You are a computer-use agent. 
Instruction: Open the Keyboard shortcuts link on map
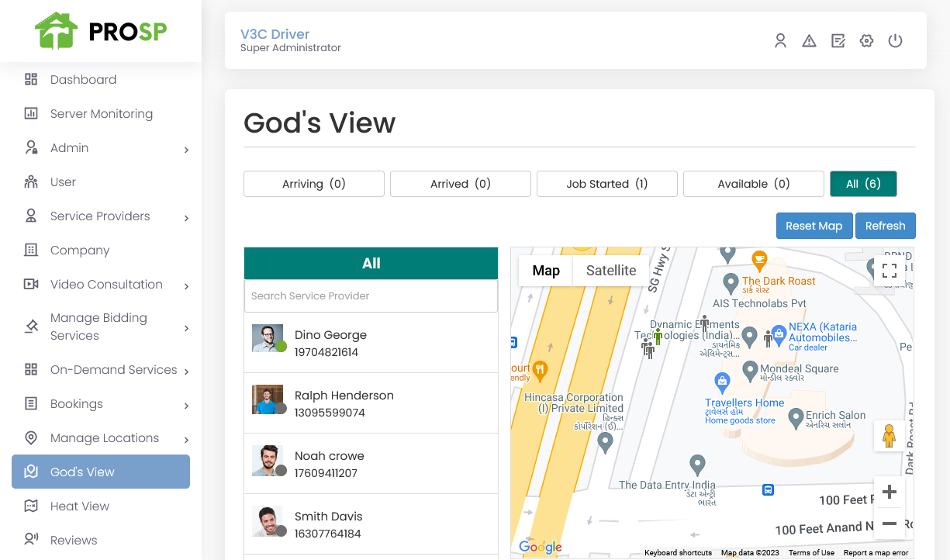pos(678,552)
